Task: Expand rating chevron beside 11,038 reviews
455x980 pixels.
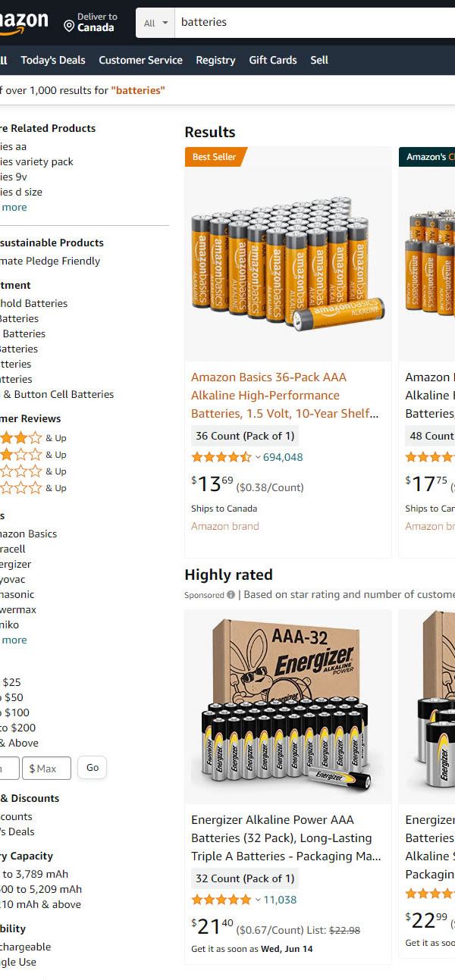Action: tap(258, 900)
